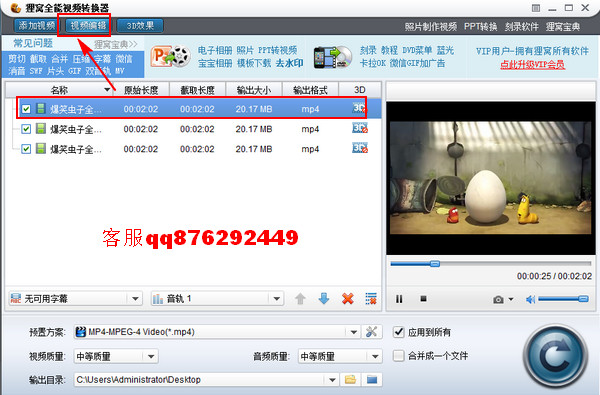This screenshot has width=600, height=395.
Task: Take a snapshot with the camera icon
Action: (x=498, y=299)
